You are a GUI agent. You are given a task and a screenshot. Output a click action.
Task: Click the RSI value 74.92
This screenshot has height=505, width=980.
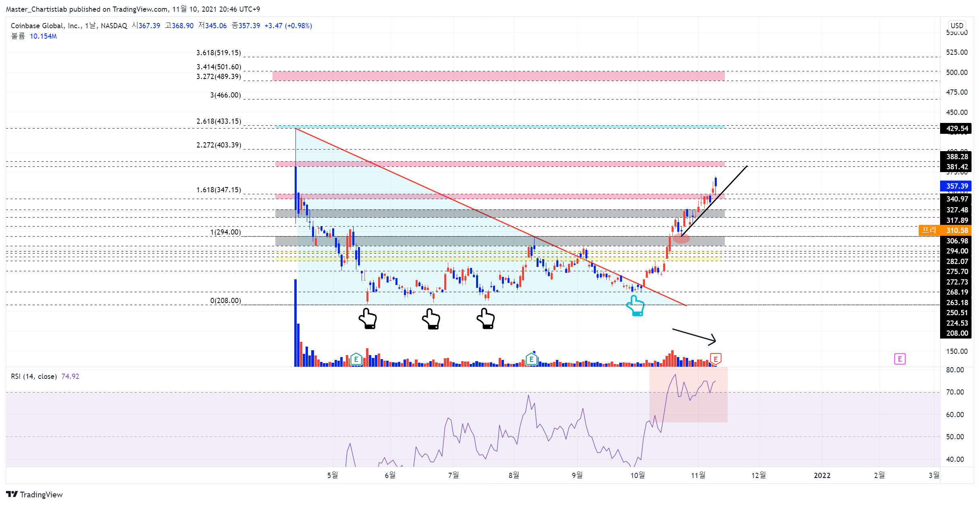70,376
